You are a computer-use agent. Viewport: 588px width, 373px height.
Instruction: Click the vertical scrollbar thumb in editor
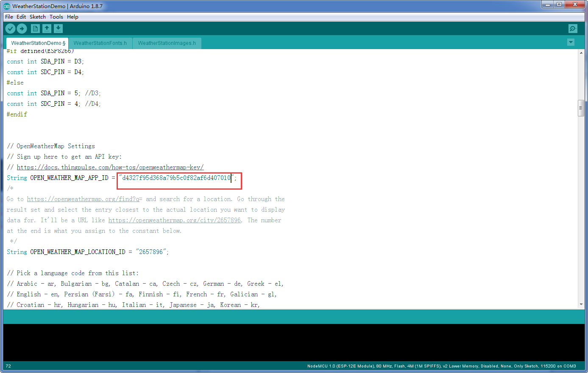(x=581, y=108)
